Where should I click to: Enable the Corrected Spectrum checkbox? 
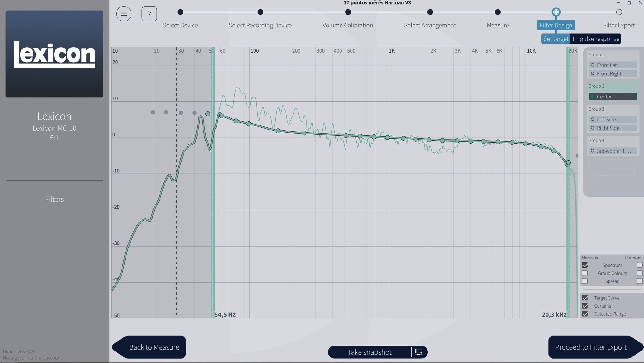[639, 265]
